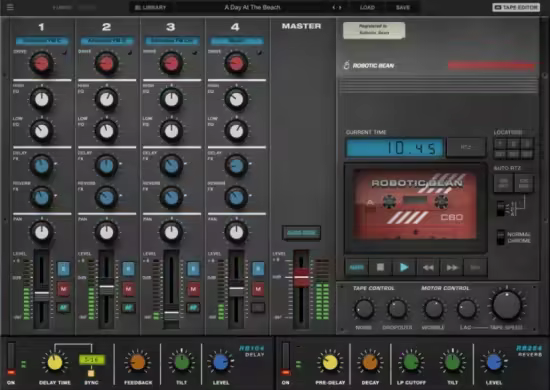Mute track 4 with its M button
Screen dimensions: 550x390
pos(258,289)
